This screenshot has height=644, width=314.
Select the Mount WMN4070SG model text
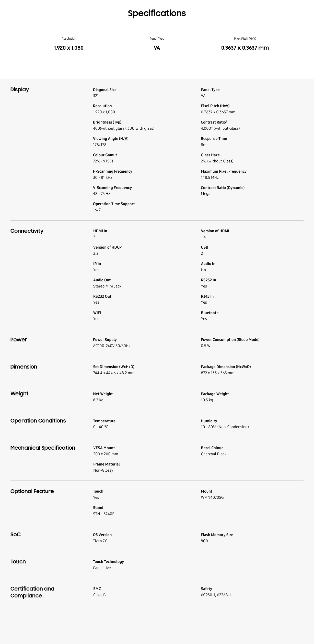point(212,497)
